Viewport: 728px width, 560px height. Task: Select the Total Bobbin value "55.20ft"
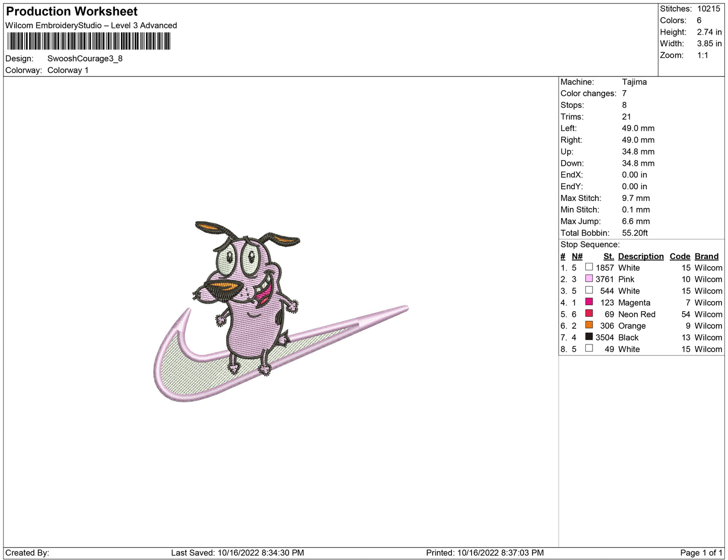point(635,233)
